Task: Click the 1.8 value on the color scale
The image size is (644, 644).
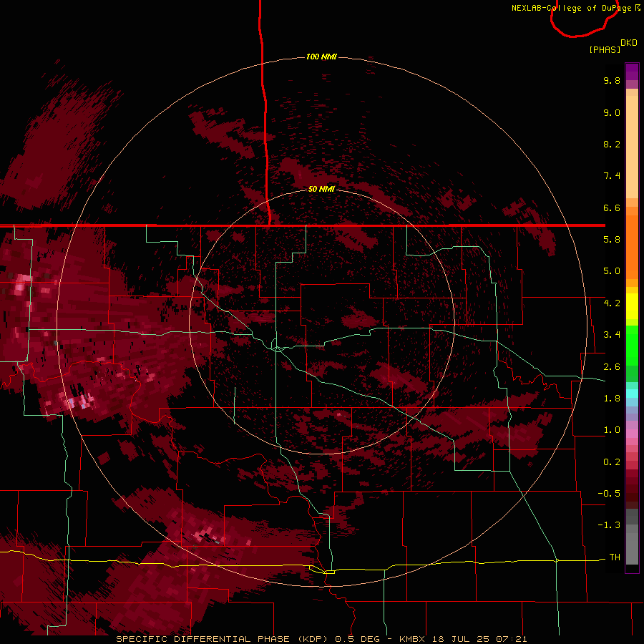Action: [612, 399]
